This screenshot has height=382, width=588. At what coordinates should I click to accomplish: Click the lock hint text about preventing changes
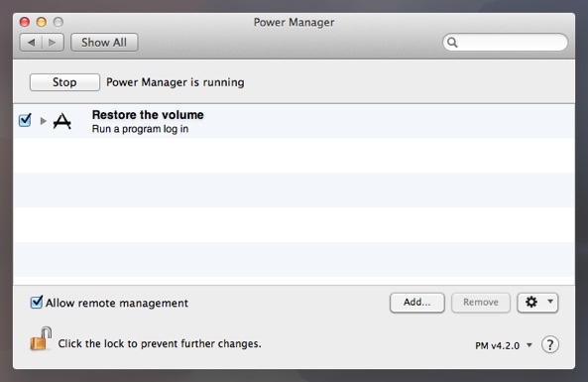click(160, 343)
